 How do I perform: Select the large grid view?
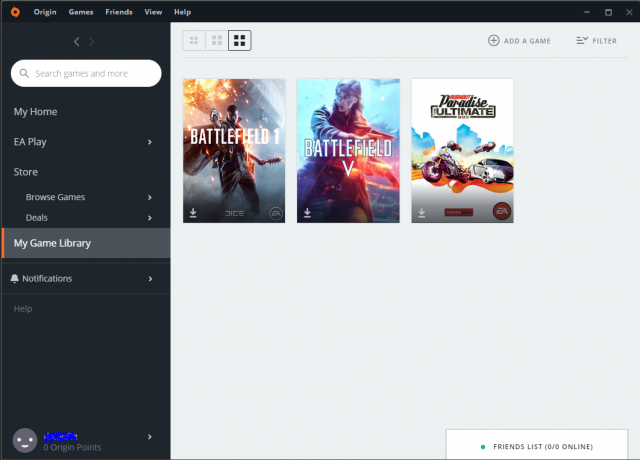point(240,40)
